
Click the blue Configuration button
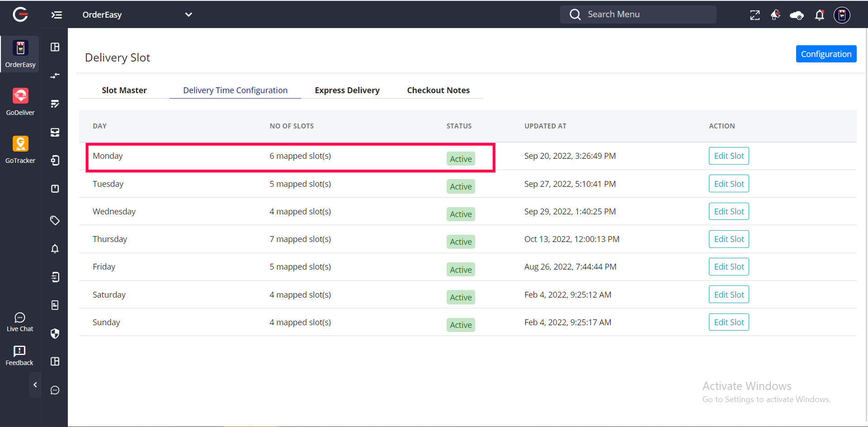click(826, 54)
